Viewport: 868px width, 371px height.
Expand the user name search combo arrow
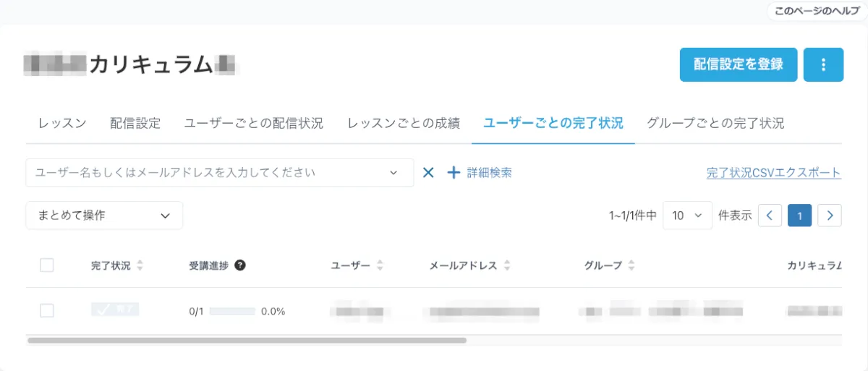[393, 173]
